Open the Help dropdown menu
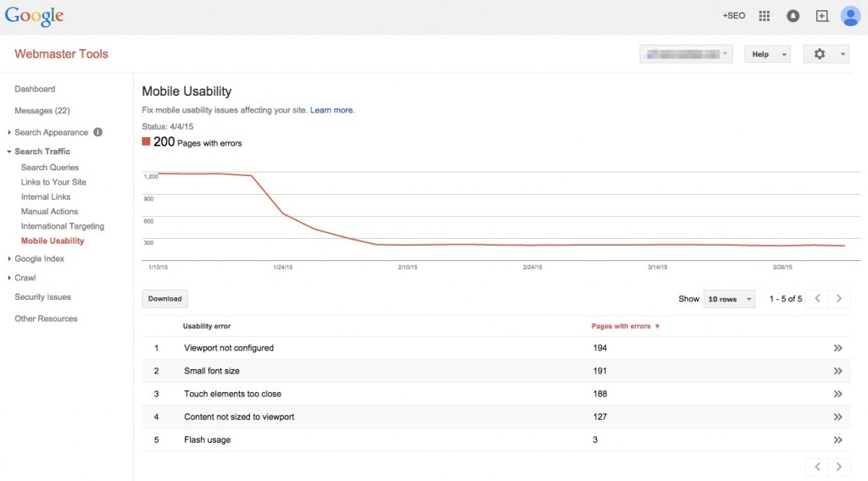Image resolution: width=868 pixels, height=481 pixels. 767,54
